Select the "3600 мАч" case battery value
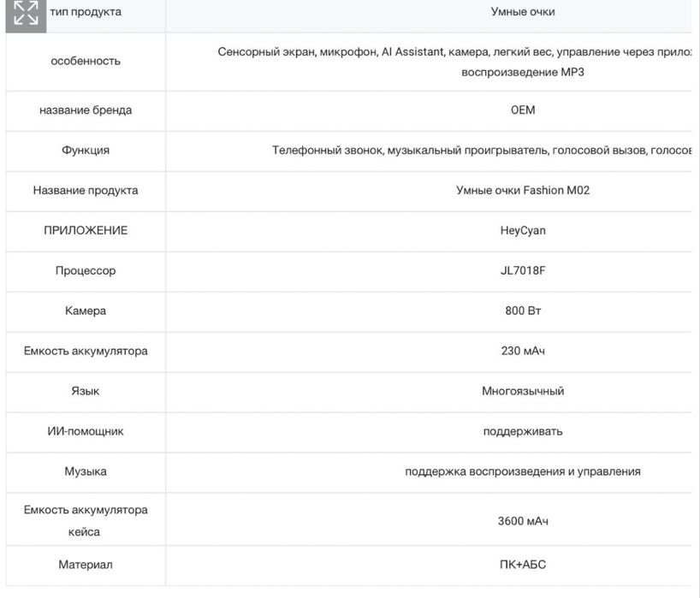Image resolution: width=700 pixels, height=598 pixels. click(523, 521)
